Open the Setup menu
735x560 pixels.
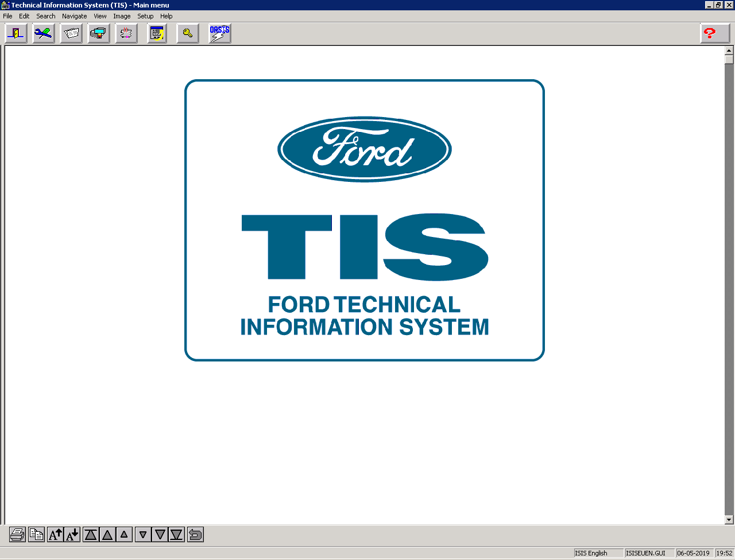pos(145,16)
